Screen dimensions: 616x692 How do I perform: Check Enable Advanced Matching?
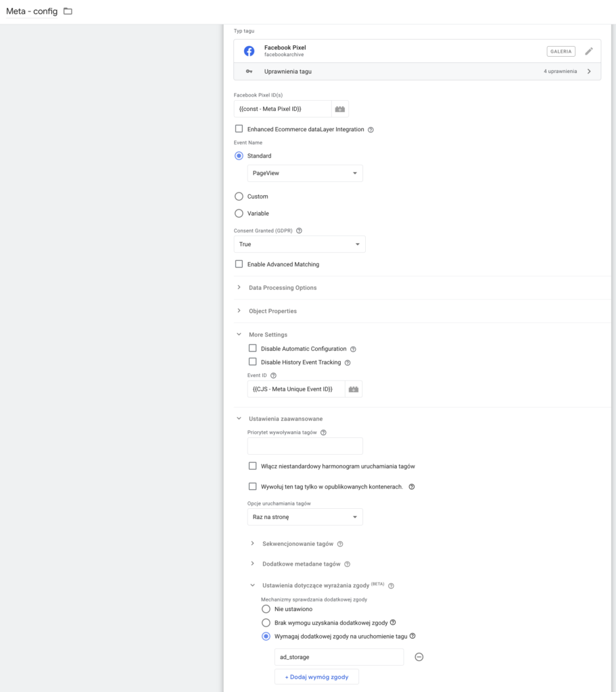click(239, 264)
